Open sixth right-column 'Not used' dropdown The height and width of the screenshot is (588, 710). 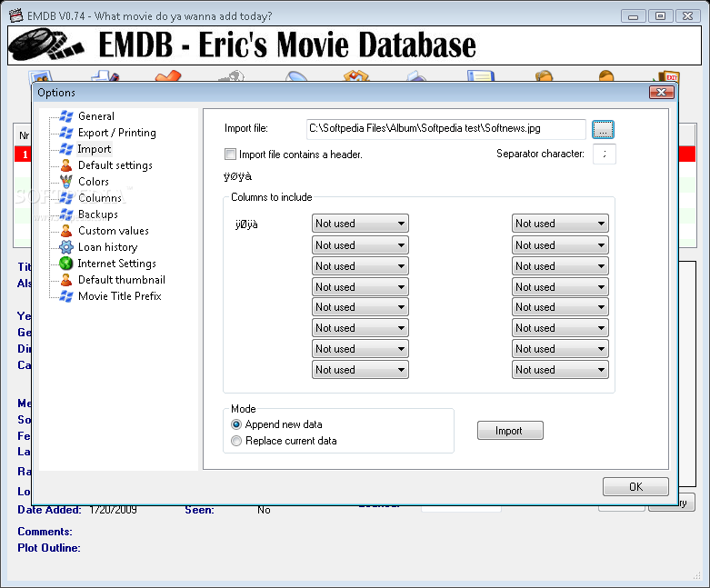560,328
